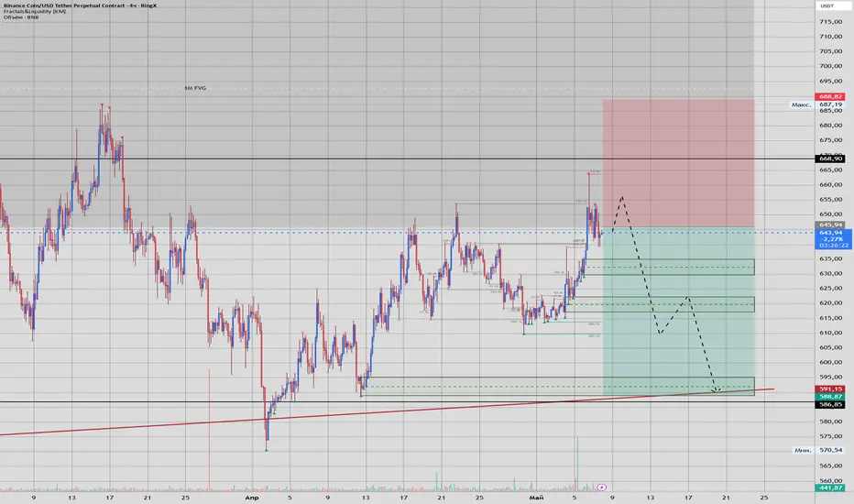Image resolution: width=854 pixels, height=504 pixels.
Task: Click the black 668,90 horizontal line label
Action: click(830, 159)
